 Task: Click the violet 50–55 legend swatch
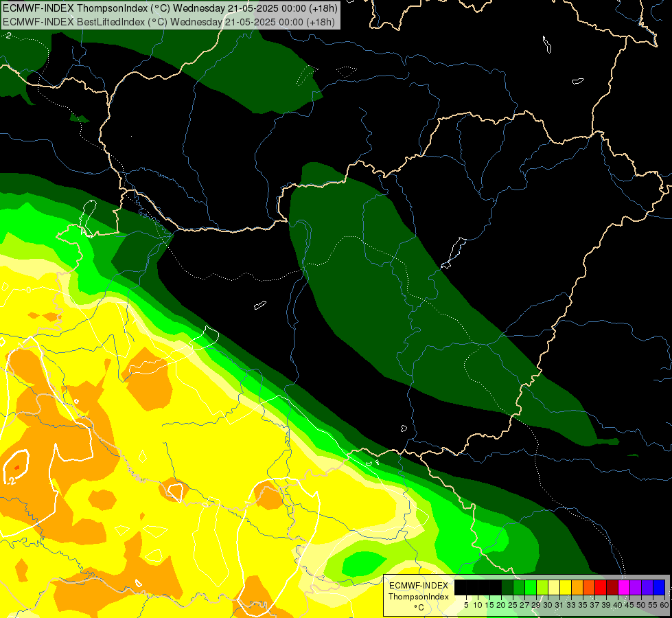pyautogui.click(x=647, y=587)
